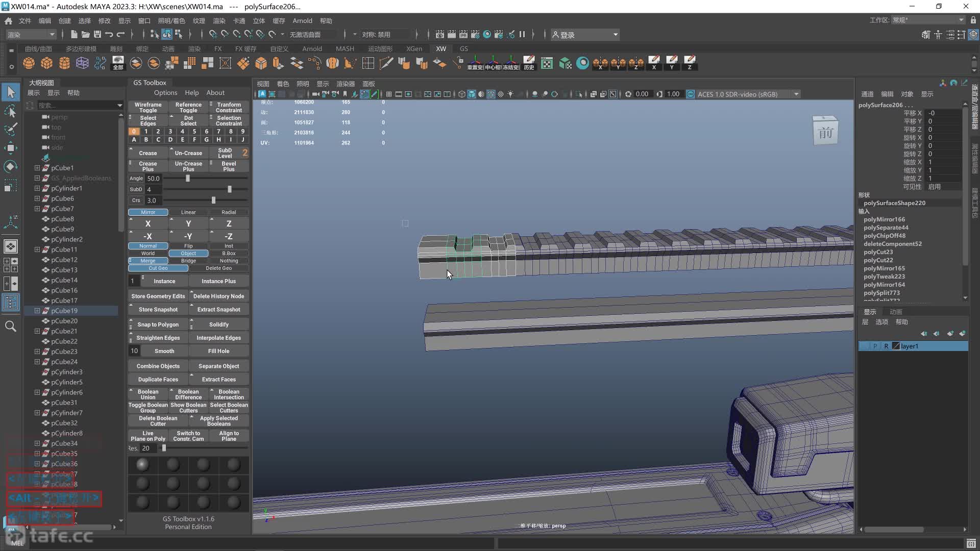Screen dimensions: 980x551
Task: Switch to the GS shelf tab
Action: 463,48
